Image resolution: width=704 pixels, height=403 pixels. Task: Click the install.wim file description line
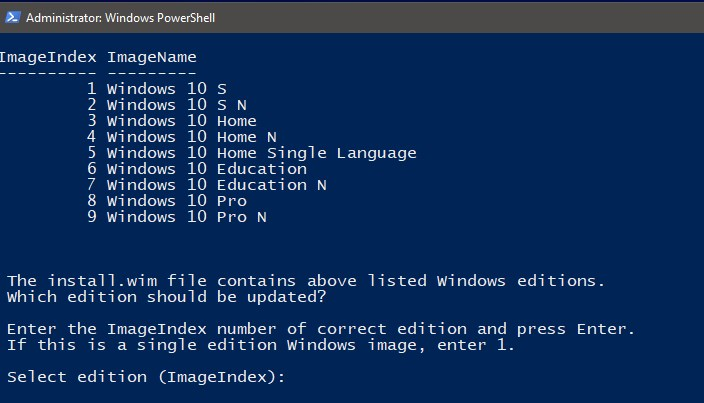pyautogui.click(x=306, y=281)
